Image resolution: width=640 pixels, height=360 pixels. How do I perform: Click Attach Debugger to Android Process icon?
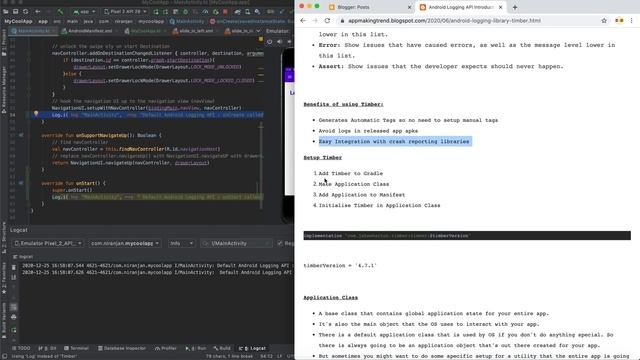pyautogui.click(x=216, y=11)
